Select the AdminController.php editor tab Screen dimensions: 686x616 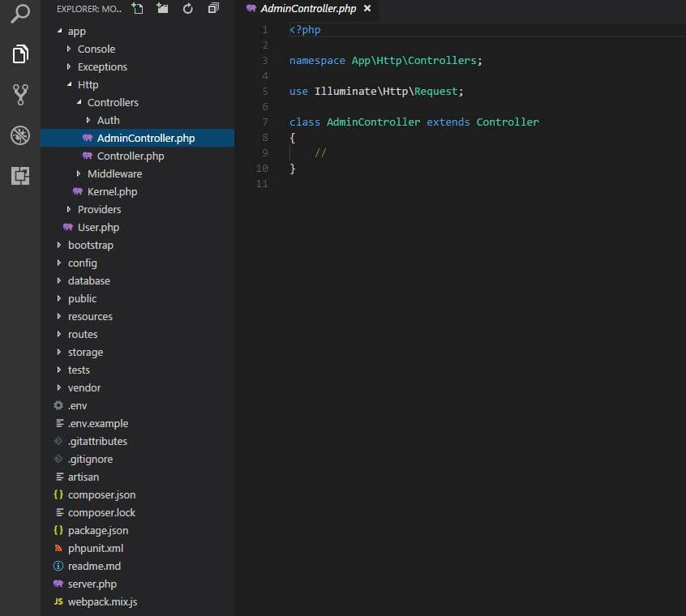pos(308,8)
